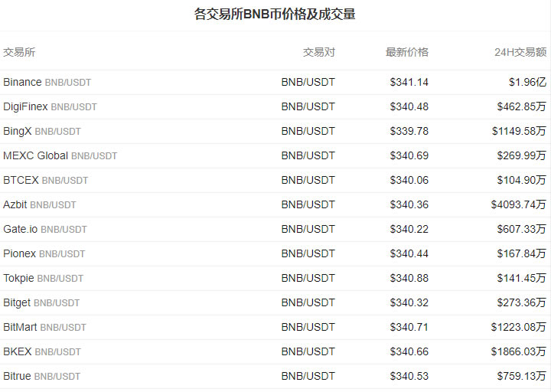Select the BingX exchange row link
551x392 pixels.
coord(18,131)
